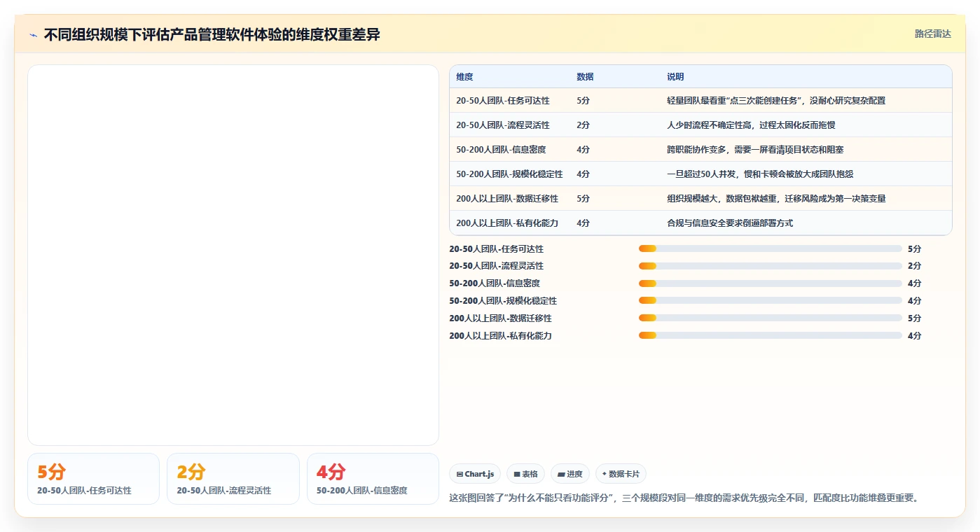Click the small icon before the page title
The image size is (980, 532).
point(33,35)
